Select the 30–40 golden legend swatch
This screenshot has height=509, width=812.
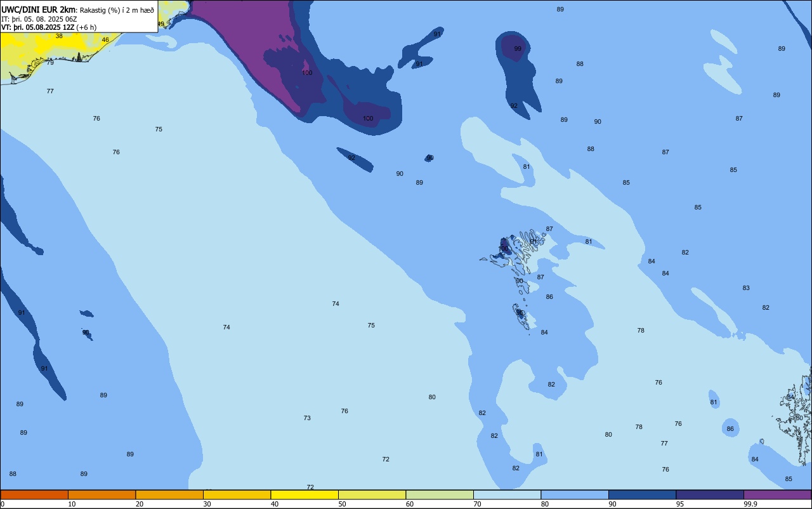pos(237,494)
